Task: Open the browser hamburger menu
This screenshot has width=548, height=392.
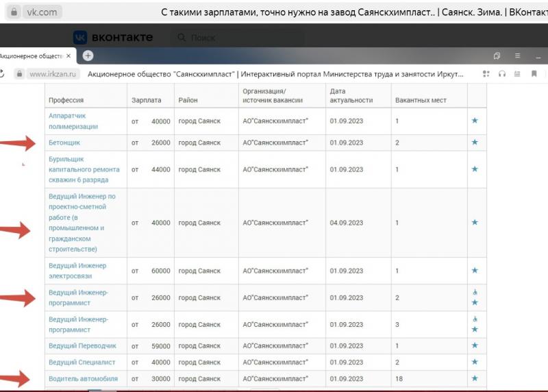Action: [x=518, y=56]
